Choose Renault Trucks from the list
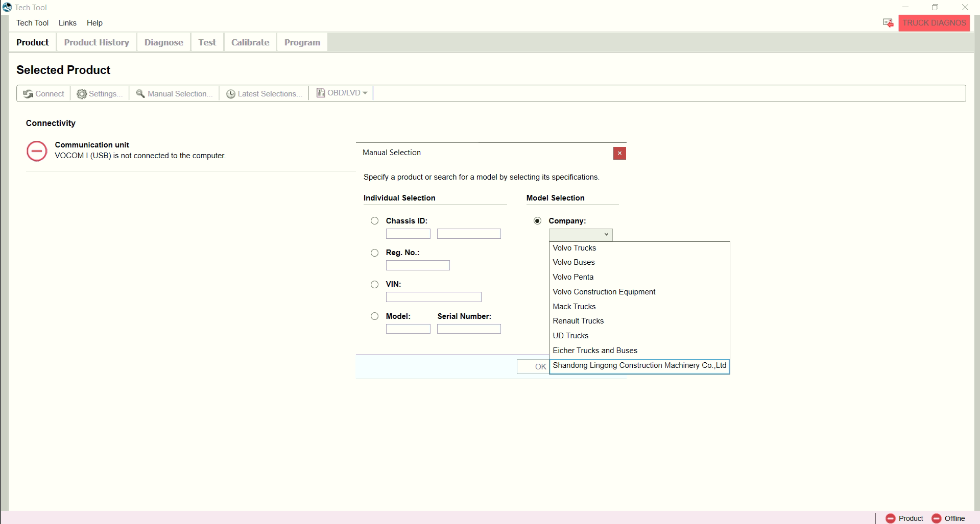 click(639, 321)
